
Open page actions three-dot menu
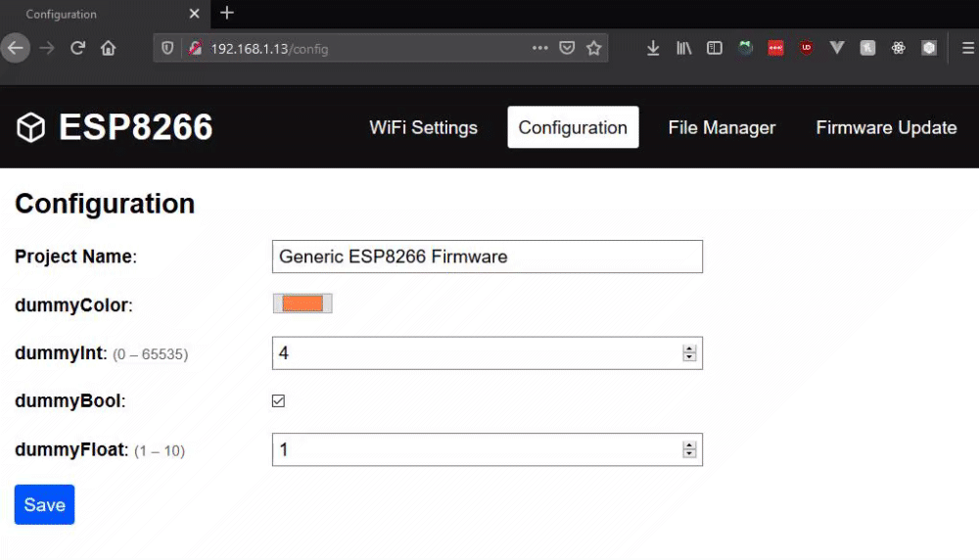[540, 47]
